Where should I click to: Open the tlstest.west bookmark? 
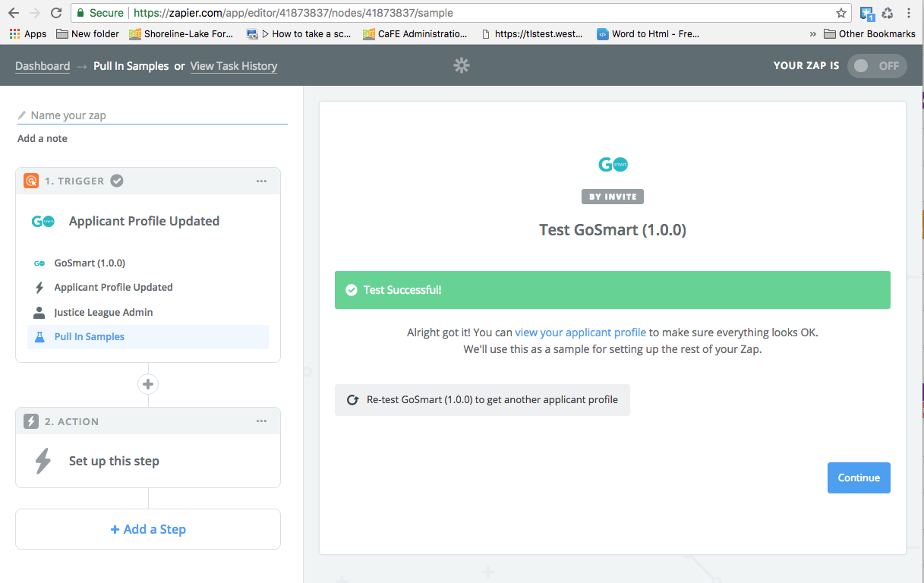533,33
